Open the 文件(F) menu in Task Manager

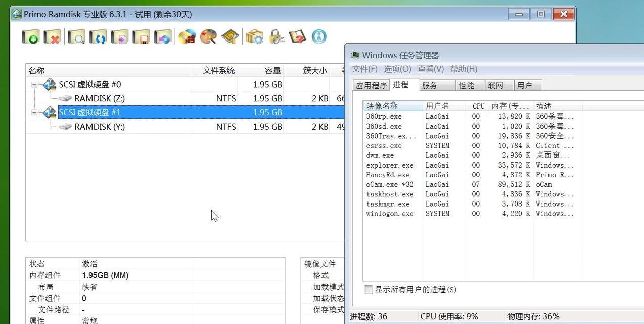(365, 69)
